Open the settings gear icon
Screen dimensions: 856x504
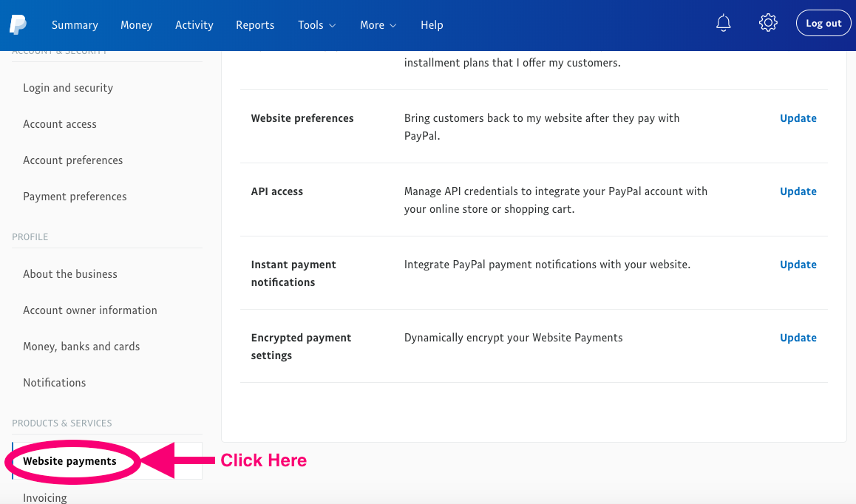768,23
